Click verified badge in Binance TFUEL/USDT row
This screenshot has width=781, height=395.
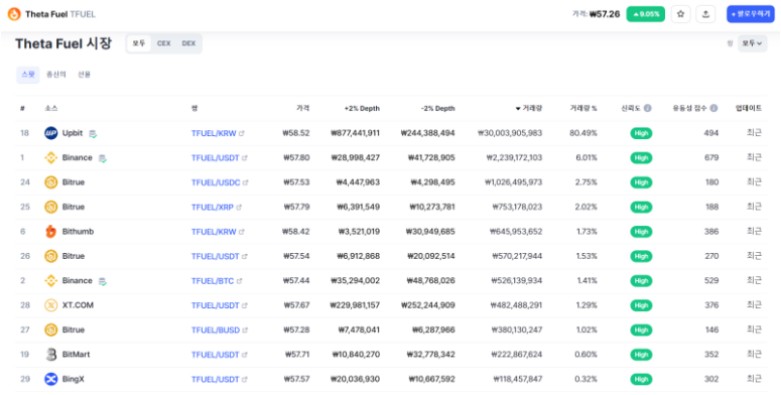click(x=103, y=158)
